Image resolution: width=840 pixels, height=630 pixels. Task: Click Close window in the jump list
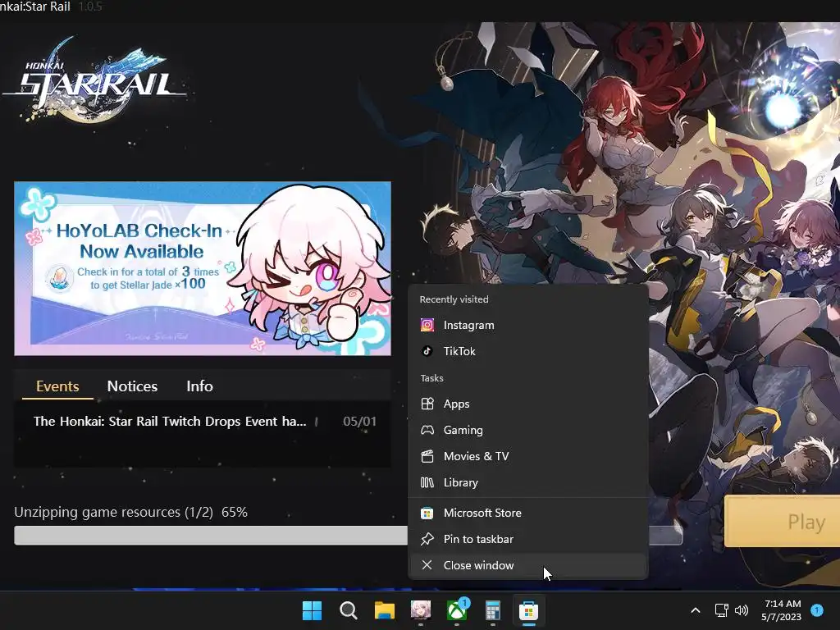pyautogui.click(x=527, y=566)
